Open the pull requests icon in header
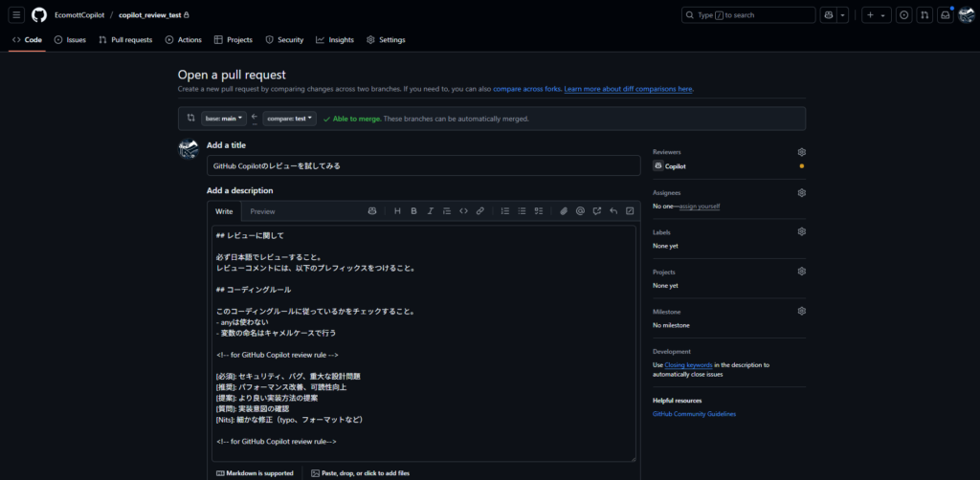The image size is (980, 480). 924,15
